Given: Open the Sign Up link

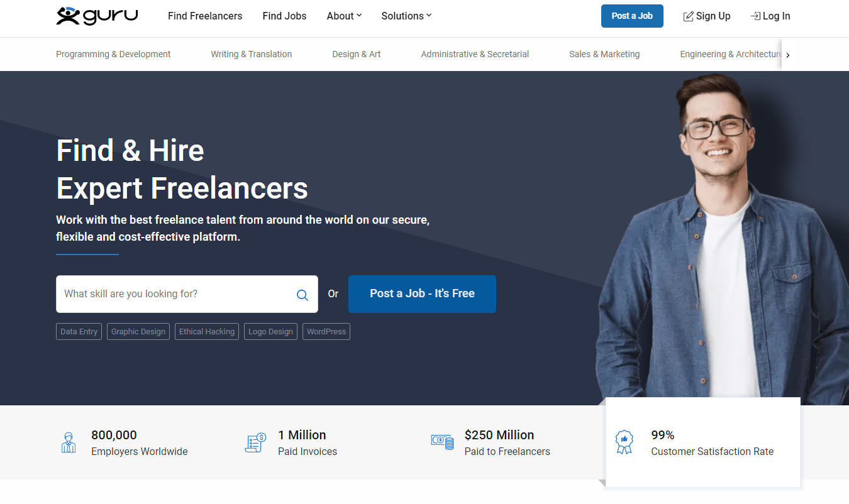Looking at the screenshot, I should 707,16.
